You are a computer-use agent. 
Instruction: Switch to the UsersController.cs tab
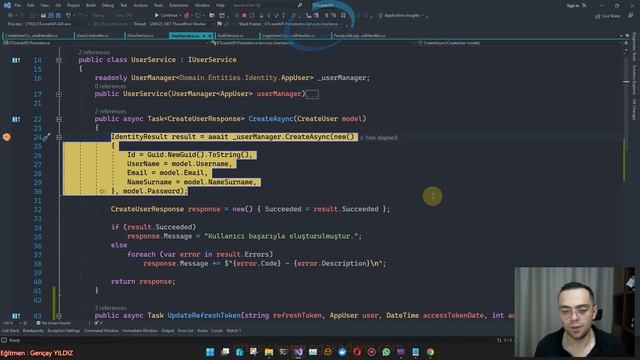[x=93, y=36]
